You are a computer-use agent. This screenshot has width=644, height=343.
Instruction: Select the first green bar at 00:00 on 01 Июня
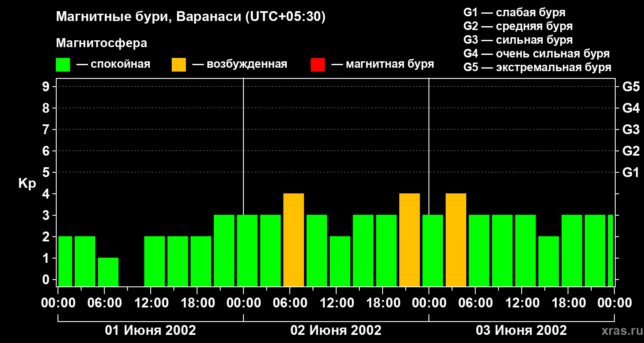click(65, 262)
